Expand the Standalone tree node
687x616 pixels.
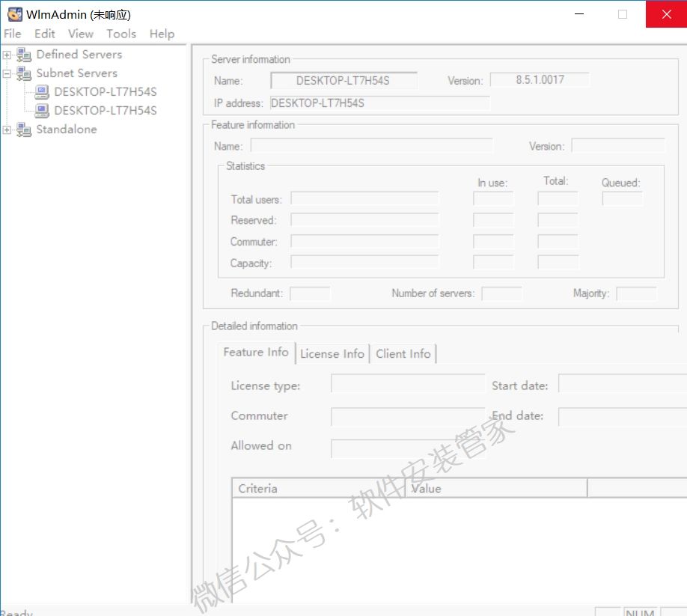coord(7,129)
